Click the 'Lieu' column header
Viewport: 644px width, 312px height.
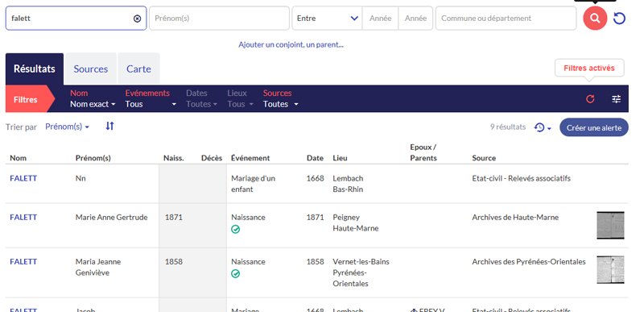[x=340, y=158]
